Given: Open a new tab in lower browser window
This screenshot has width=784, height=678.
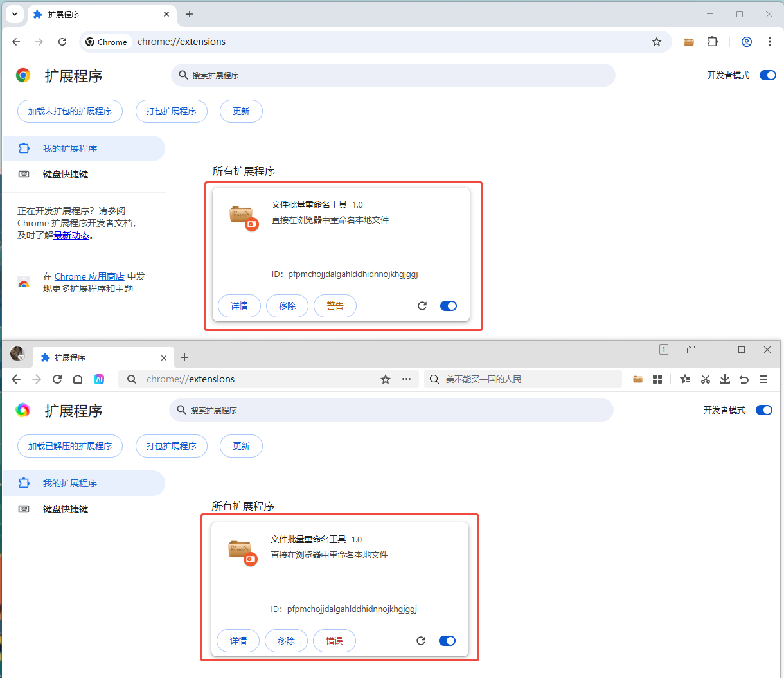Looking at the screenshot, I should (184, 357).
